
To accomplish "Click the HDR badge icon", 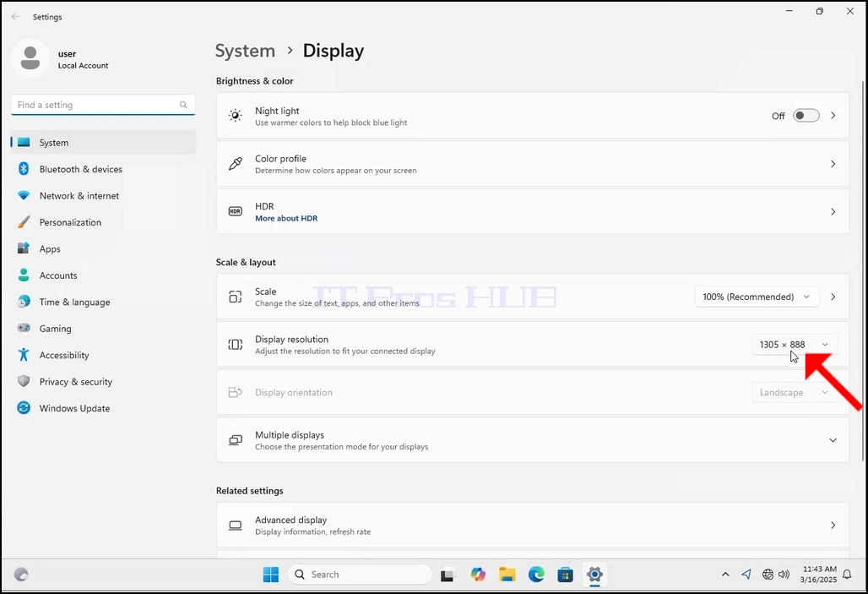I will [236, 211].
